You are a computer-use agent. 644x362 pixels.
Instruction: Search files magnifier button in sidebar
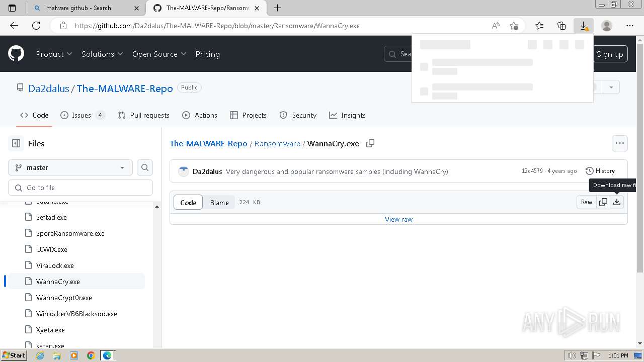click(145, 167)
